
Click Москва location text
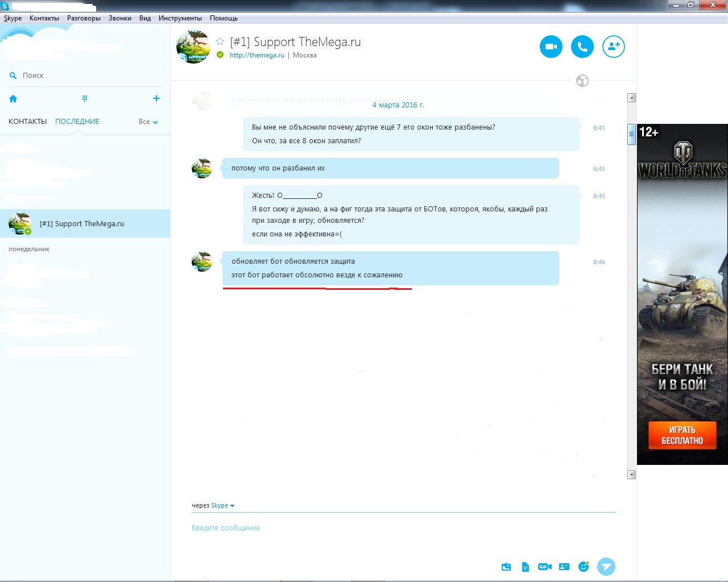(305, 55)
